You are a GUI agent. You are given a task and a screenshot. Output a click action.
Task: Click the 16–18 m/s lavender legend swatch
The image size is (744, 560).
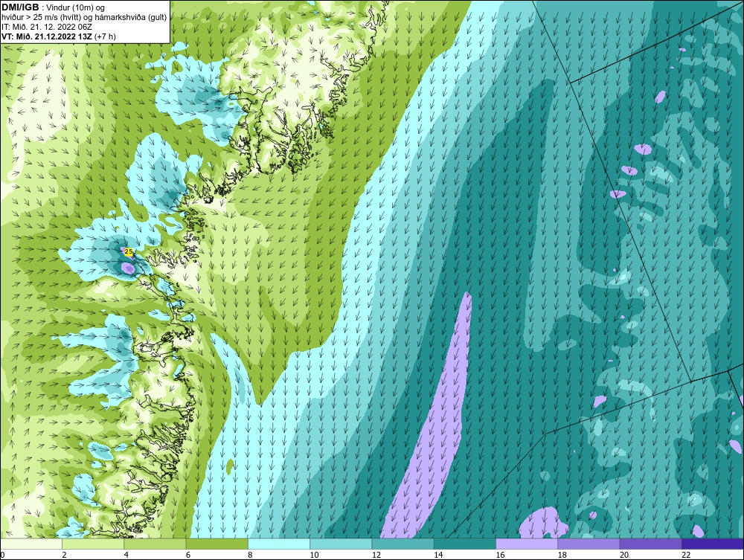coord(527,544)
